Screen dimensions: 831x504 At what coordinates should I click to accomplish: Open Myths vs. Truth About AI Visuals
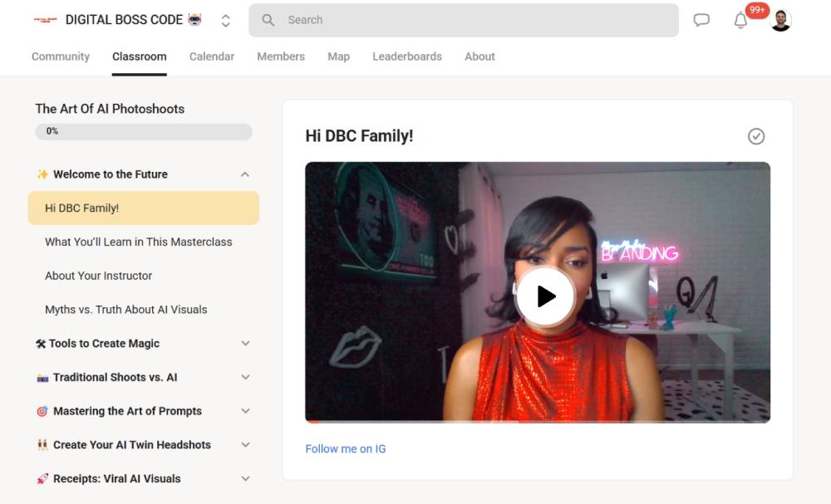[x=126, y=310]
